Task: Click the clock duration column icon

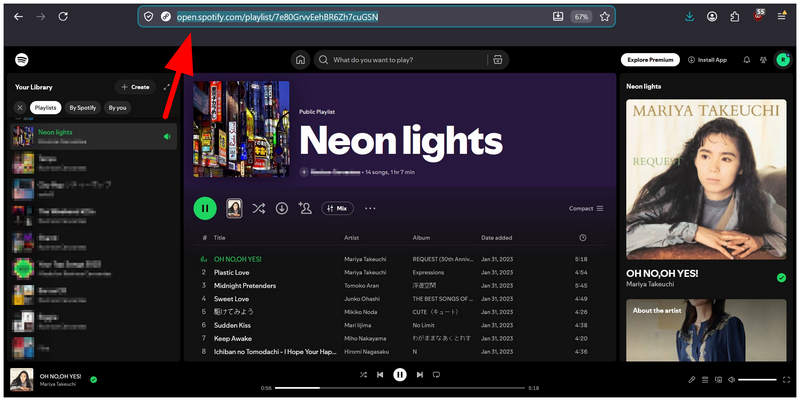Action: [x=583, y=238]
